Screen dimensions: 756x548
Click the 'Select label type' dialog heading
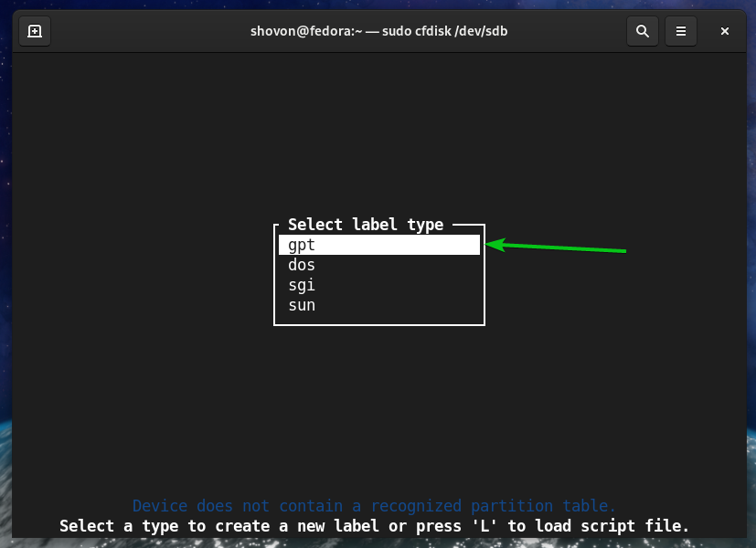[x=366, y=225]
